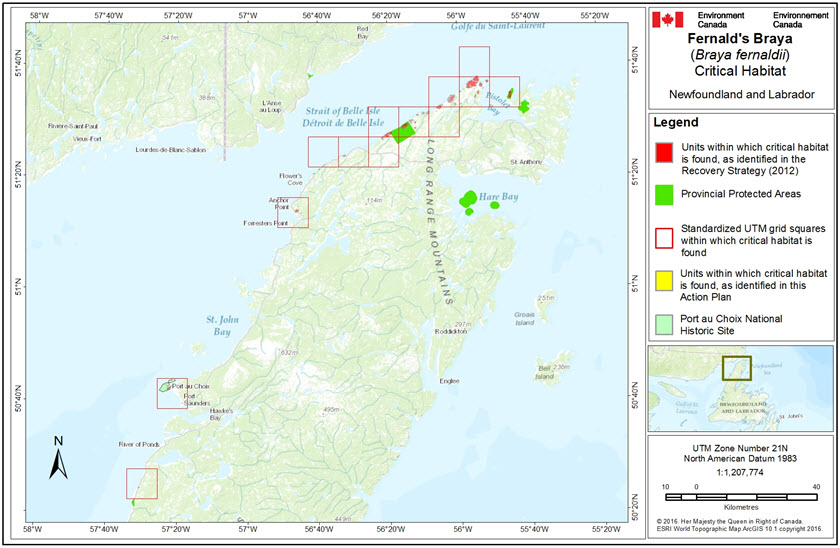This screenshot has width=840, height=548.
Task: Click the large green protected area on the strait
Action: (402, 133)
